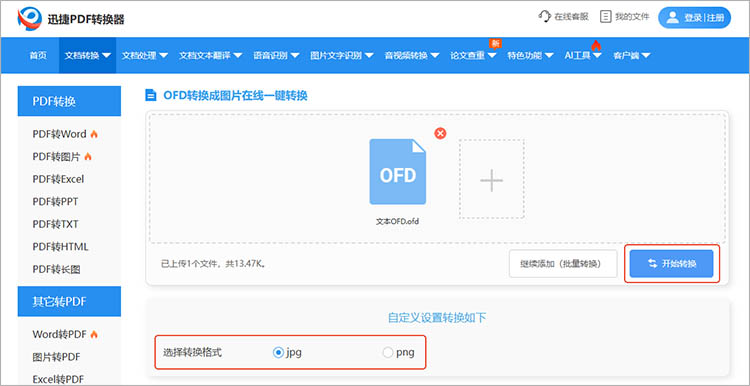Viewport: 750px width, 386px height.
Task: Open 图片转PDF in the sidebar
Action: tap(56, 357)
